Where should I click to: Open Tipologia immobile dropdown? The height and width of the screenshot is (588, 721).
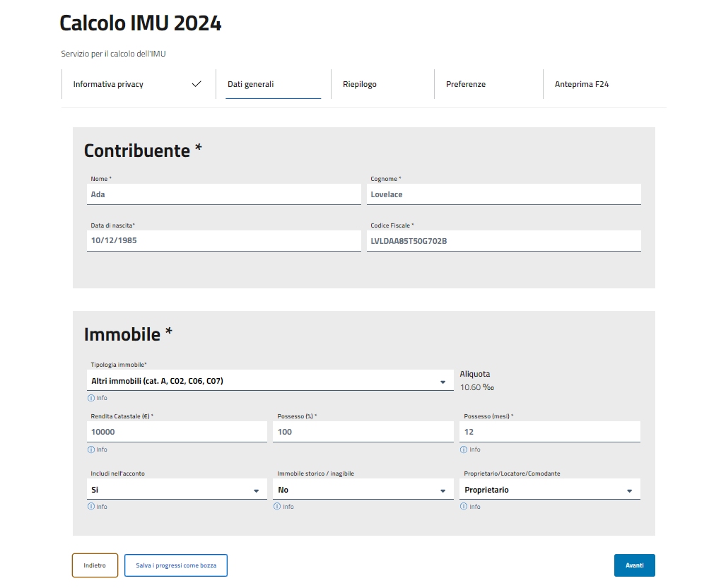(442, 382)
